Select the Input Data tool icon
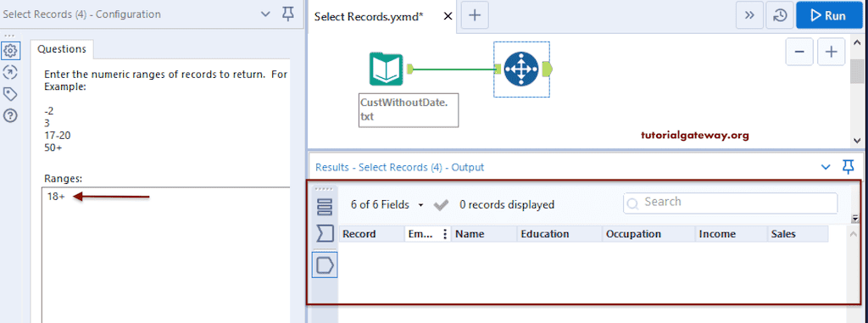This screenshot has height=323, width=868. 387,69
